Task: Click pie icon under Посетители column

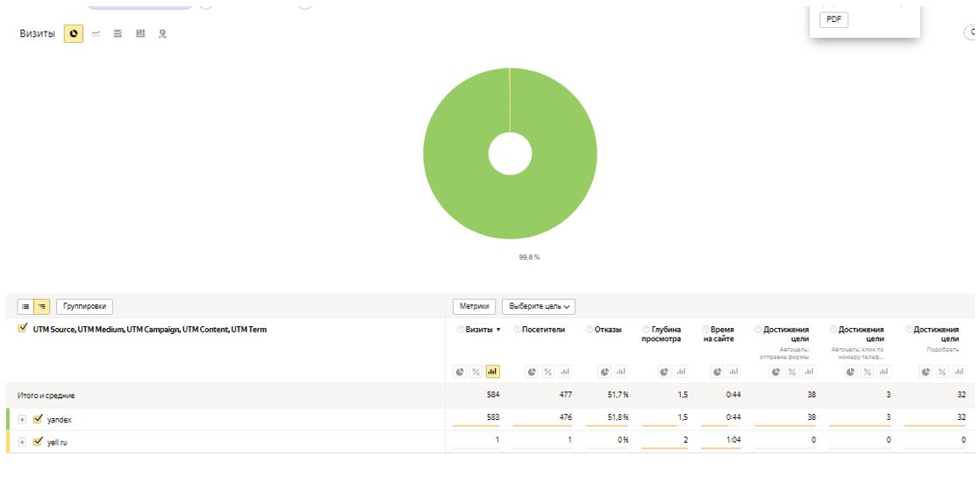Action: [x=532, y=372]
